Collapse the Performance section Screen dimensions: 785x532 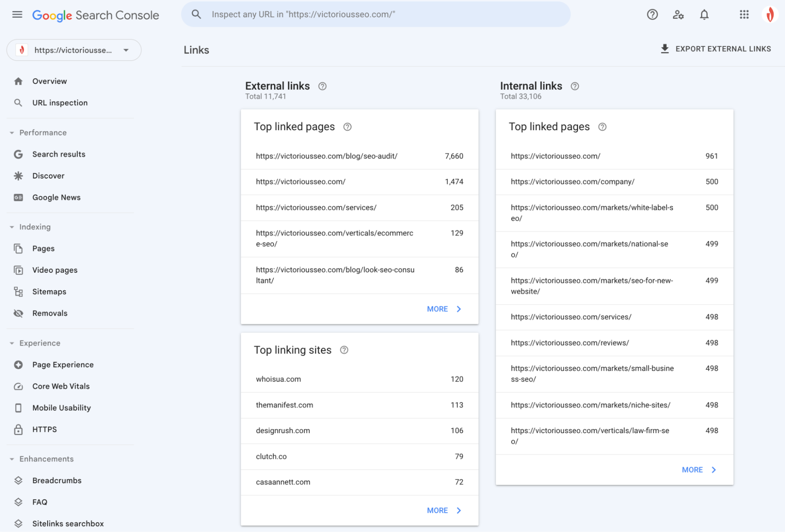tap(13, 133)
